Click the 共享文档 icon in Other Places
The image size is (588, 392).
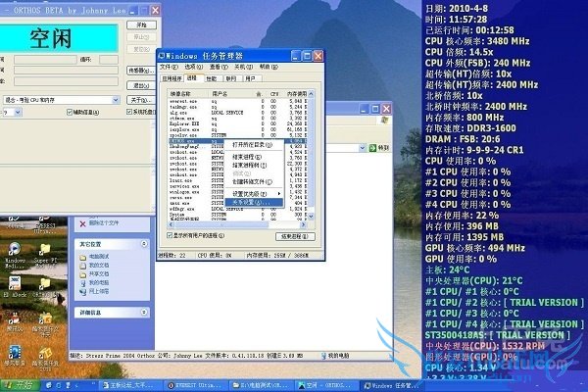click(x=83, y=273)
